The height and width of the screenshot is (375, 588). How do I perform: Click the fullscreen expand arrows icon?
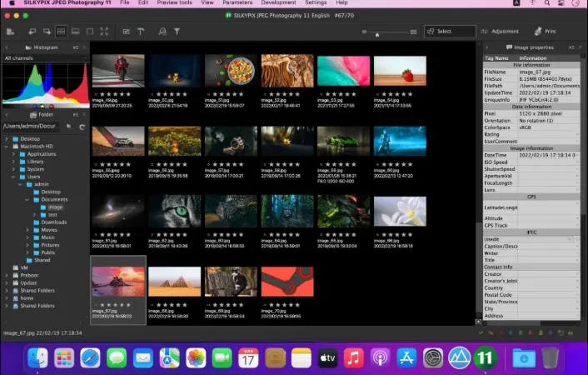[104, 32]
